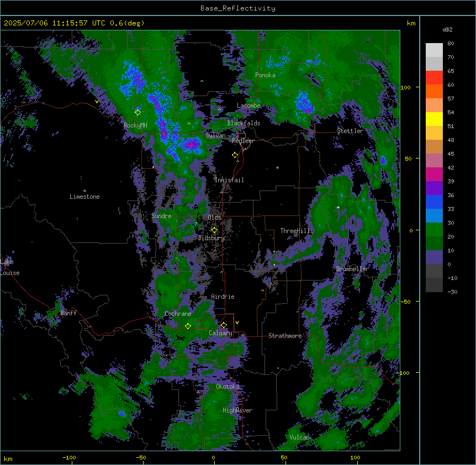Click the RockyMH label
Screen dimensions: 476x465
tap(135, 125)
